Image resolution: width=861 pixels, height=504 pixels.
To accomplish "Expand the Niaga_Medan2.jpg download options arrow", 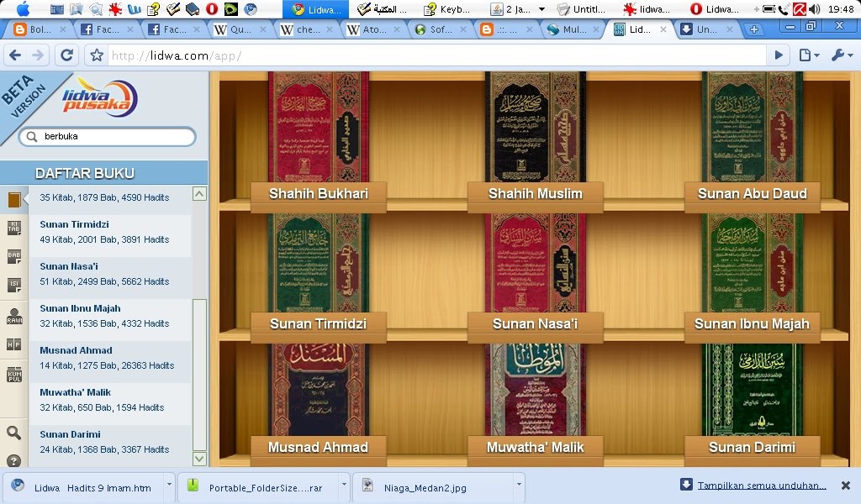I will (x=519, y=485).
